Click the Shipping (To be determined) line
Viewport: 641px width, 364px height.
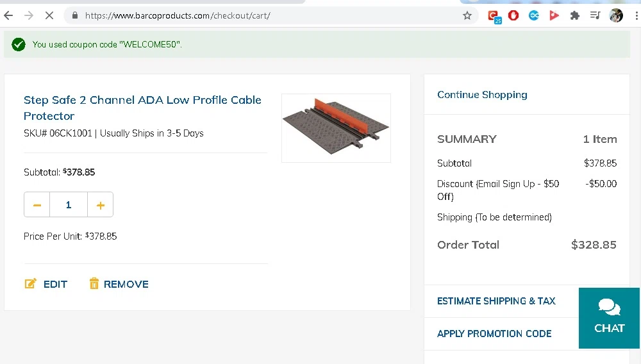494,217
